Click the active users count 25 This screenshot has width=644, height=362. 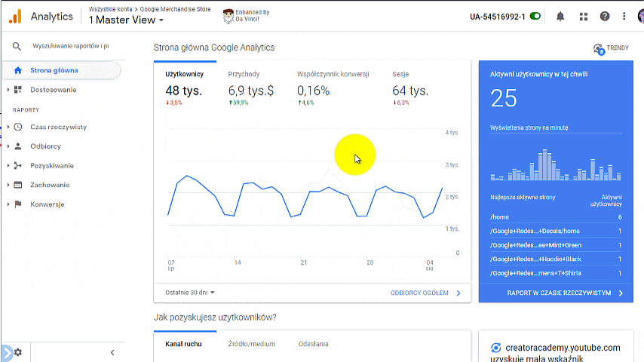504,99
